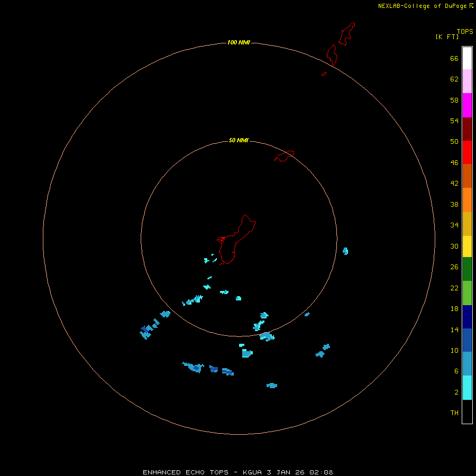Click the 100 NMI range ring label
Viewport: 476px width, 476px height.
[239, 42]
